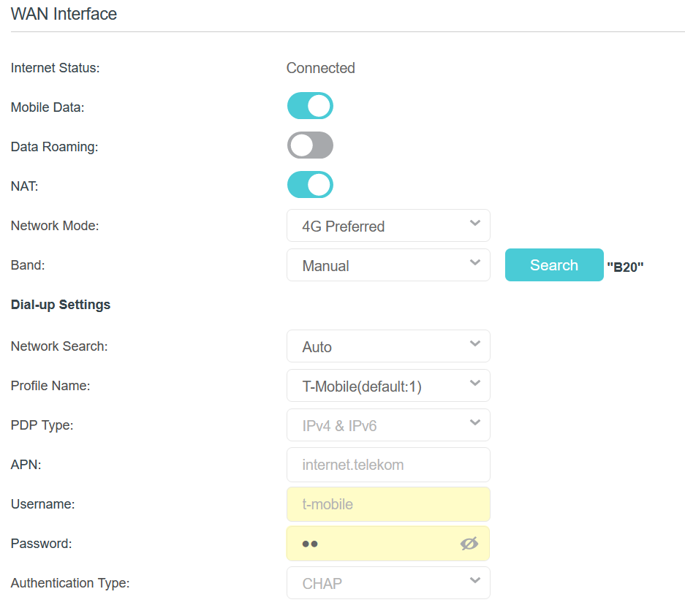Expand the PDP Type dropdown
685x616 pixels.
pyautogui.click(x=388, y=425)
